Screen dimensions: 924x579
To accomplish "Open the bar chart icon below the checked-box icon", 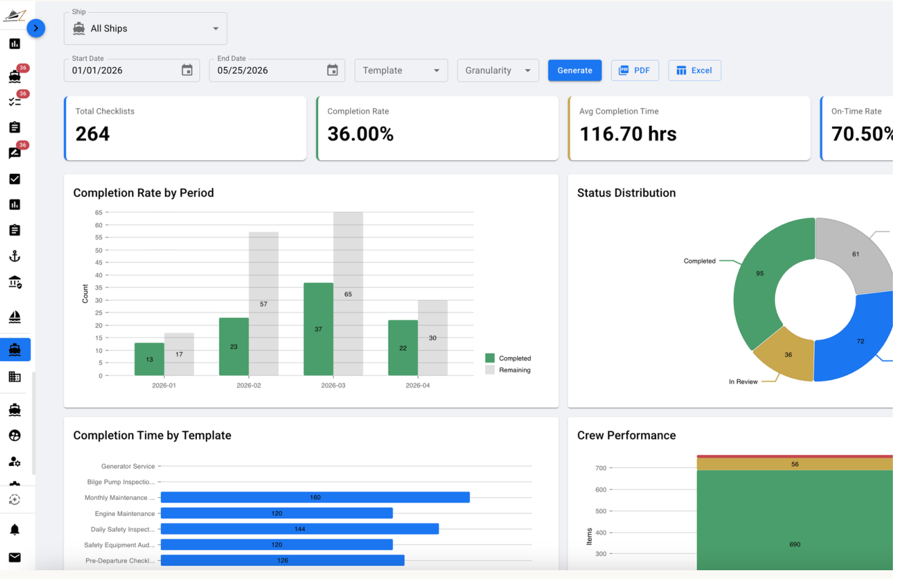I will tap(15, 204).
